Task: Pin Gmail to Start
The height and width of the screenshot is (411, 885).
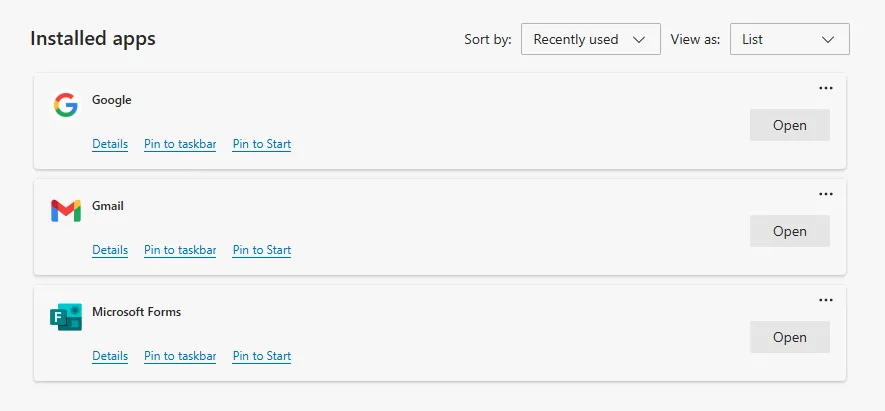Action: tap(262, 250)
